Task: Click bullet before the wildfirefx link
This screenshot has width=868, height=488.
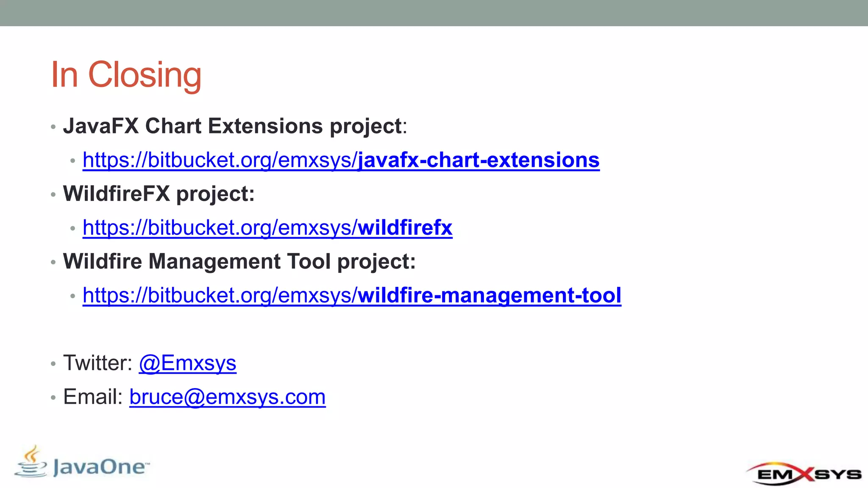Action: tap(73, 228)
